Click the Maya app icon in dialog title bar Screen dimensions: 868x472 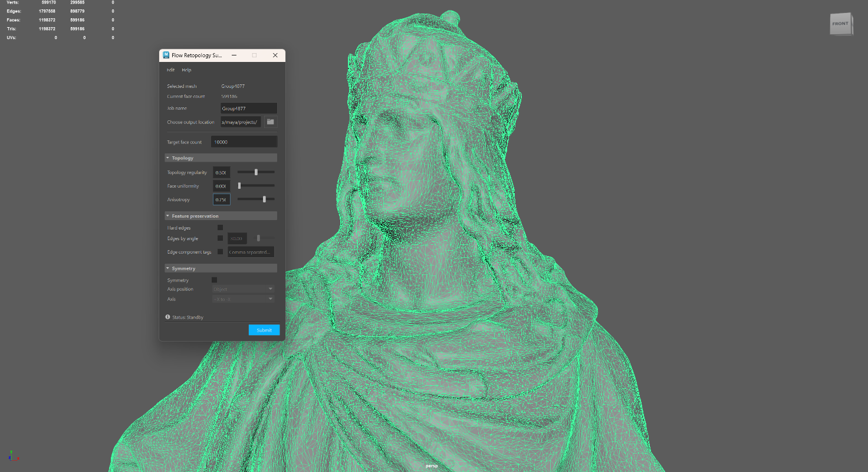[166, 55]
